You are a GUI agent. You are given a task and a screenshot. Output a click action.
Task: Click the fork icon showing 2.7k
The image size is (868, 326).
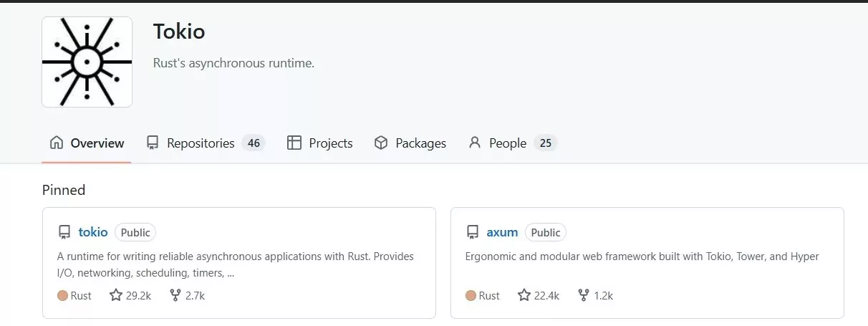175,295
